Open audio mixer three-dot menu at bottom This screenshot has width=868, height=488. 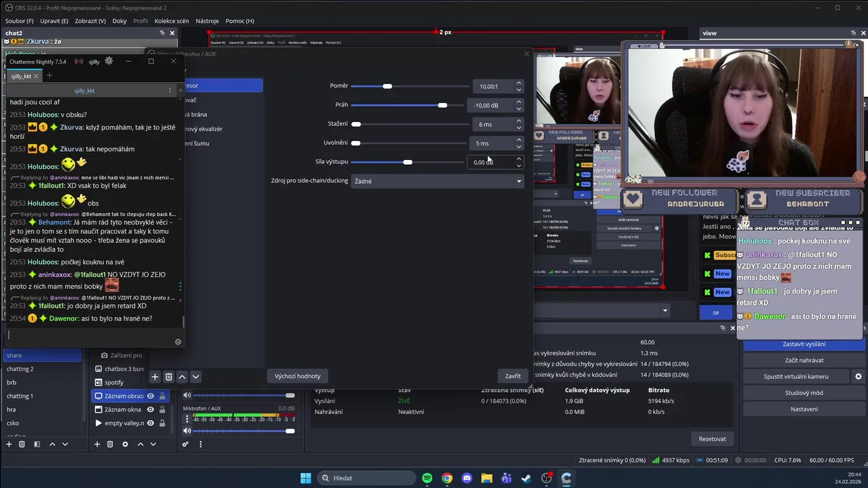pos(200,444)
